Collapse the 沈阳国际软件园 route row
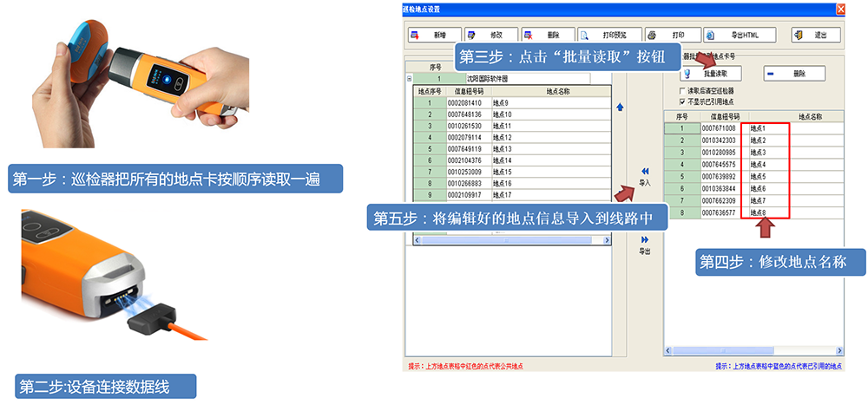The width and height of the screenshot is (868, 411). pyautogui.click(x=409, y=78)
